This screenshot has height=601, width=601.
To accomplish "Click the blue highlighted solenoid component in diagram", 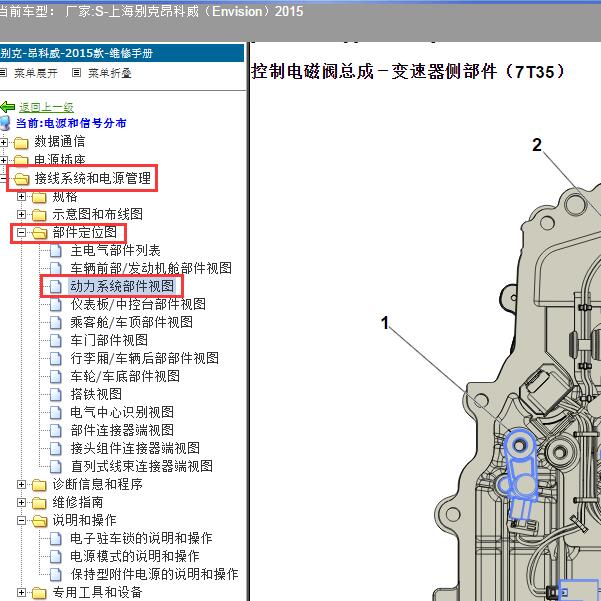I will (x=521, y=475).
